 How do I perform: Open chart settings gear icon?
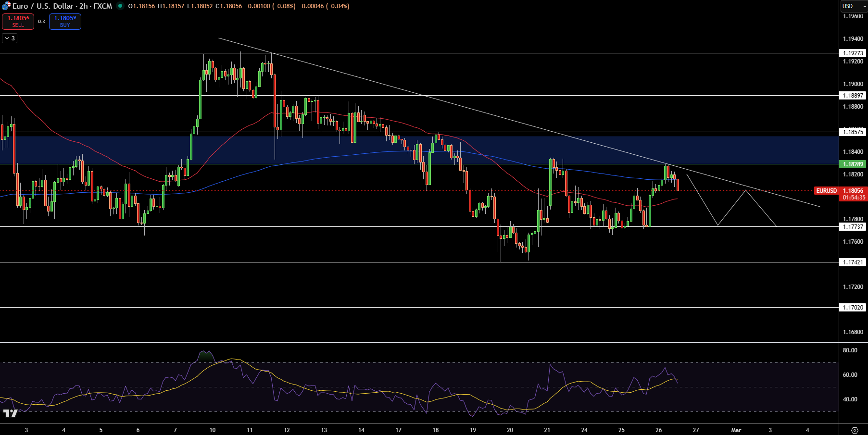(855, 430)
